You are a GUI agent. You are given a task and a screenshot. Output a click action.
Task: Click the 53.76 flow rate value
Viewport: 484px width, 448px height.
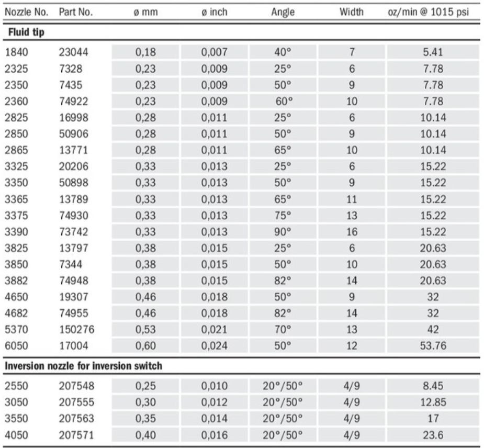[432, 345]
